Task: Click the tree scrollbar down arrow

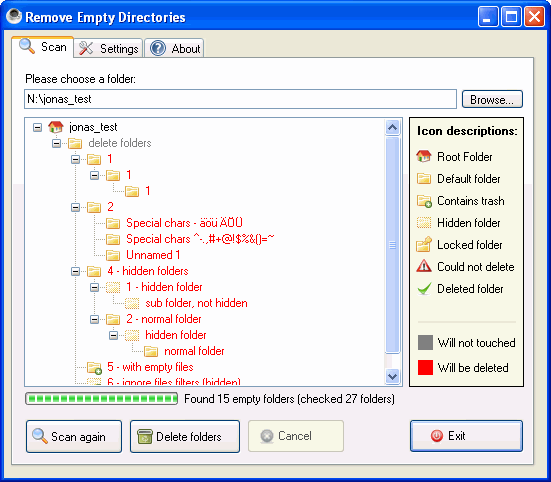Action: pos(392,376)
